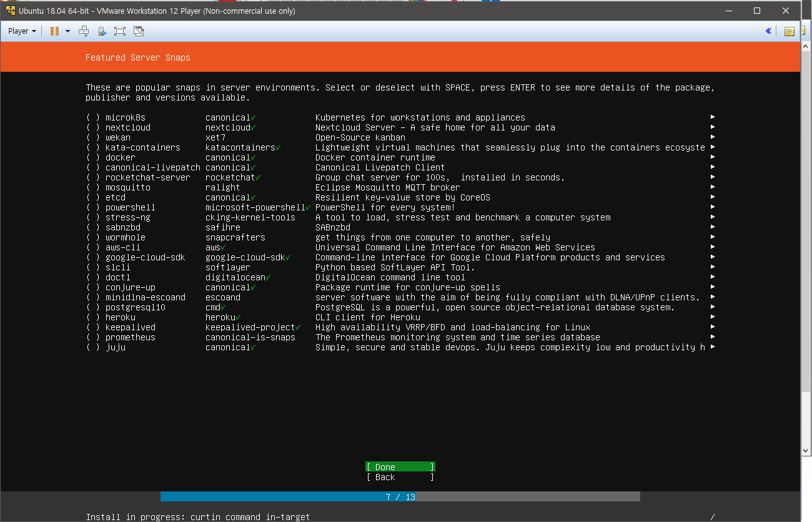Image resolution: width=812 pixels, height=522 pixels.
Task: Open details arrow for wormhole row
Action: tap(713, 237)
